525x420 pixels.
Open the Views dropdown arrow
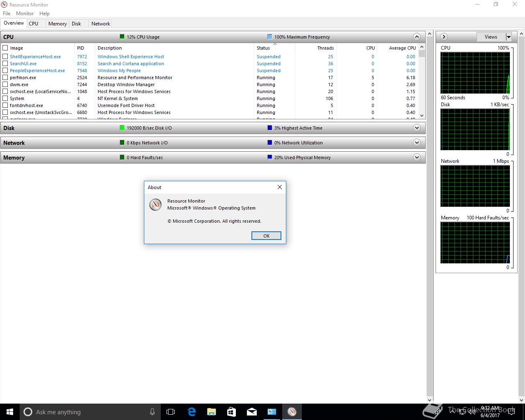coord(509,37)
